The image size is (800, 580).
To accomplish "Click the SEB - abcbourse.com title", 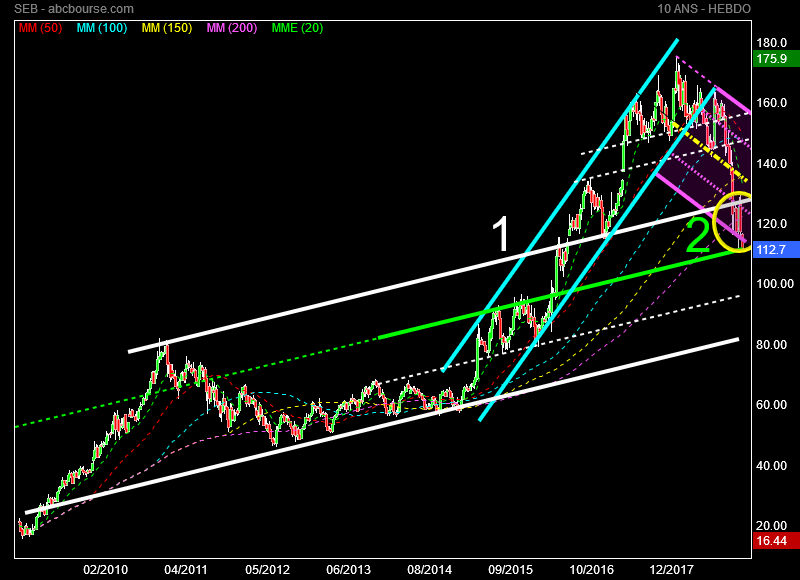I will pos(74,9).
